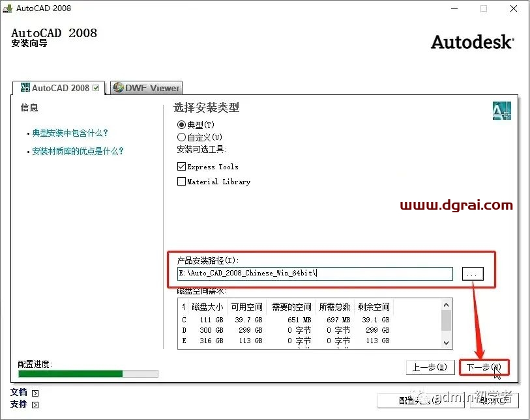Click the 支持 label at bottom left

[19, 404]
